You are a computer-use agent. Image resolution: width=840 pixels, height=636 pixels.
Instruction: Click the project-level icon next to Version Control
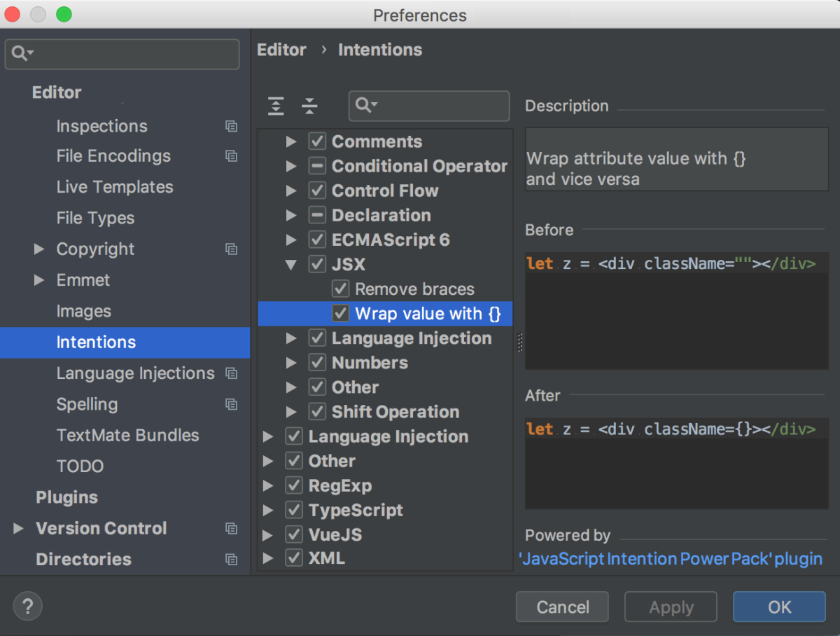point(231,528)
